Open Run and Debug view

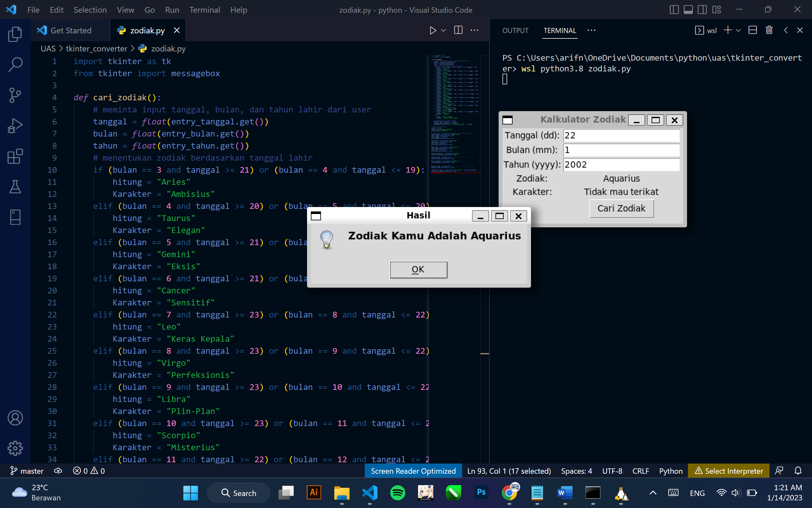point(15,126)
